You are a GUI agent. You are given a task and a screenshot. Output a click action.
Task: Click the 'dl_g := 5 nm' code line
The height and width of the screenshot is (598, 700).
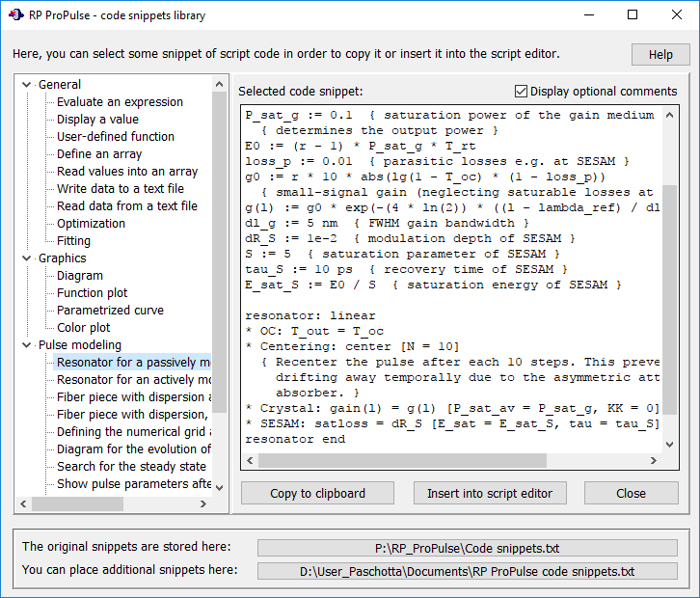point(387,223)
